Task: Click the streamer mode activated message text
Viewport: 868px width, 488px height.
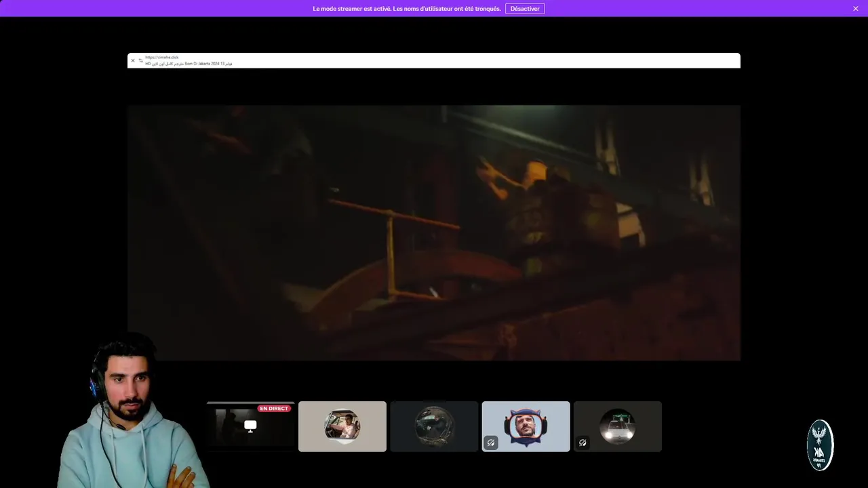Action: (407, 9)
